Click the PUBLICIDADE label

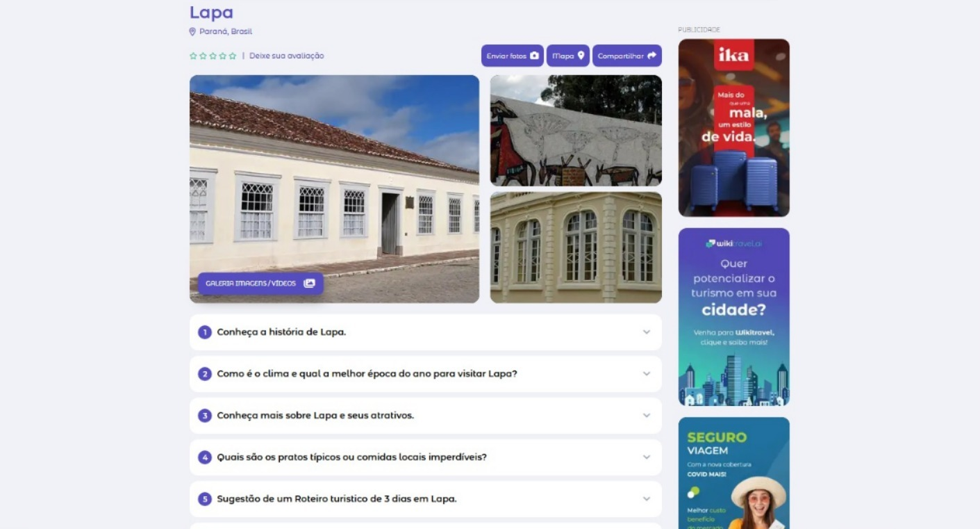coord(699,30)
